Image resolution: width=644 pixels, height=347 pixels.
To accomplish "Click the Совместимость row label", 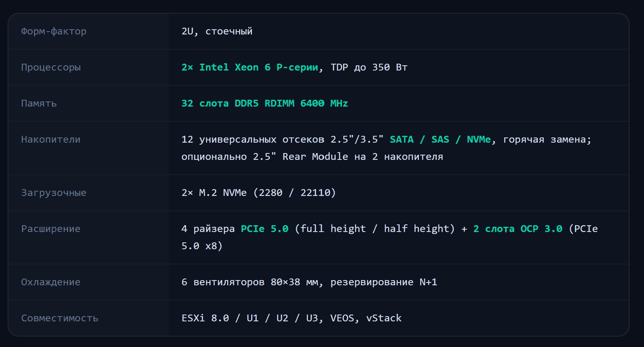I will click(x=60, y=318).
